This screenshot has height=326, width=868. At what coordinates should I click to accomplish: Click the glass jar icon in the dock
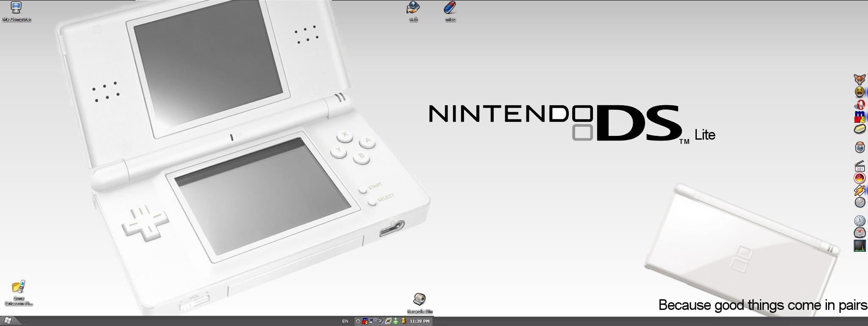(x=860, y=147)
